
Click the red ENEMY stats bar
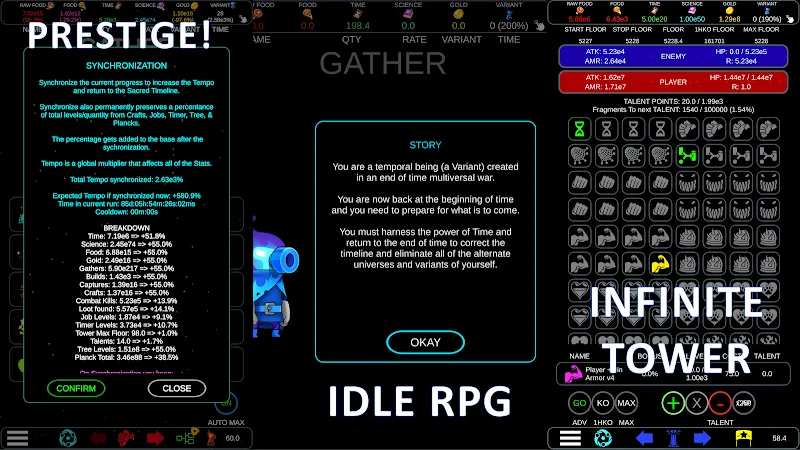[x=672, y=56]
